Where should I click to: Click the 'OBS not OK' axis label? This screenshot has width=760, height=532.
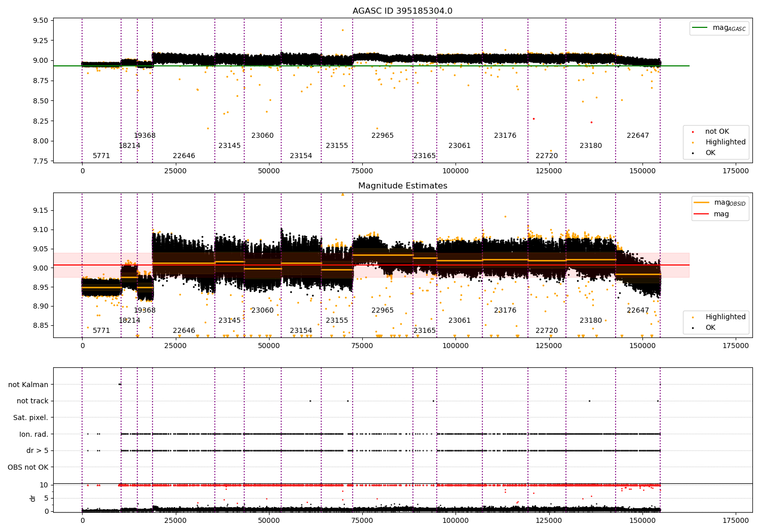click(x=28, y=468)
